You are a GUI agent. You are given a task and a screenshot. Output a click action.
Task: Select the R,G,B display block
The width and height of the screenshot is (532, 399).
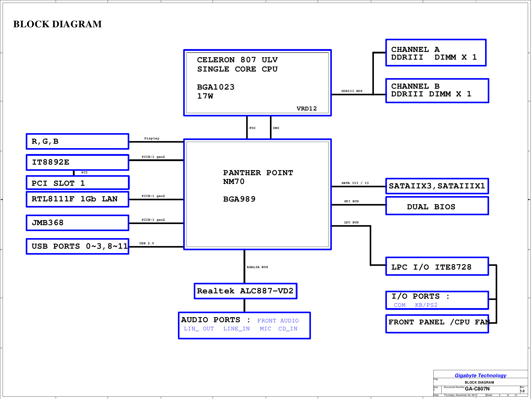pos(78,141)
